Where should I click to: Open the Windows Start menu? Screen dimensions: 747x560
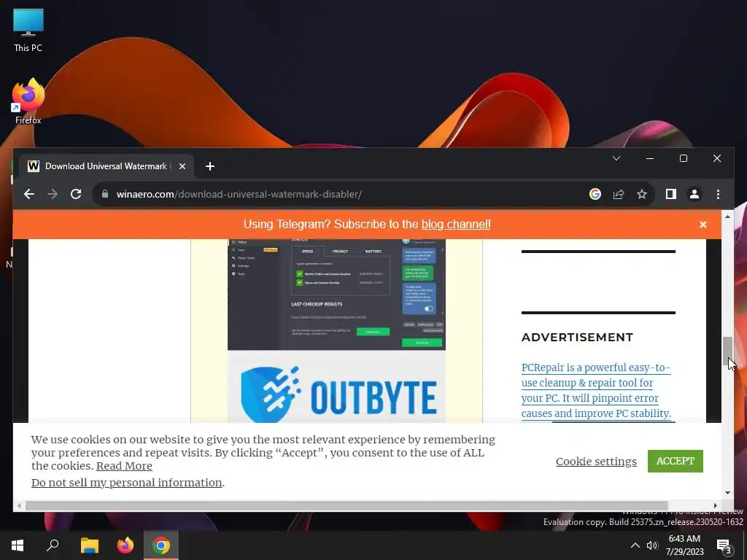tap(18, 545)
